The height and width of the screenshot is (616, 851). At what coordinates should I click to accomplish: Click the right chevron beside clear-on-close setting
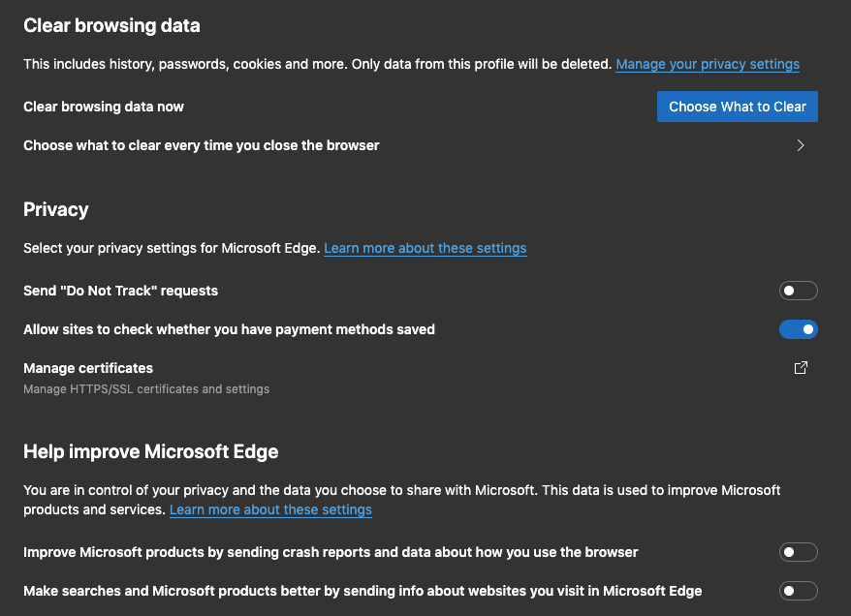point(801,145)
